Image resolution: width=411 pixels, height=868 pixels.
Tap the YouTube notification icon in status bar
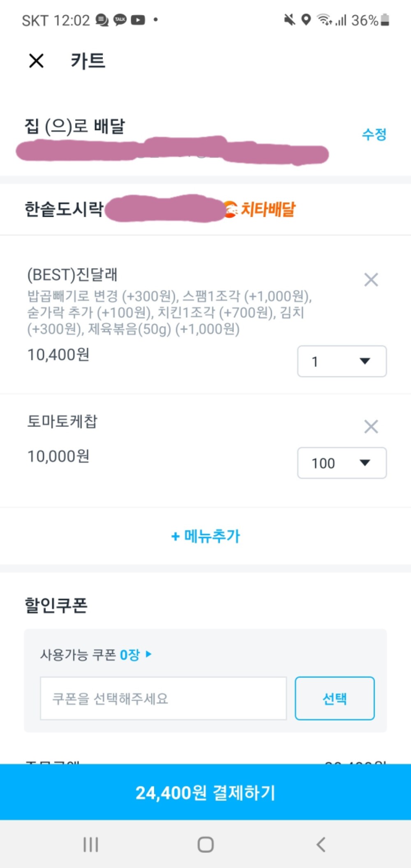coord(138,20)
